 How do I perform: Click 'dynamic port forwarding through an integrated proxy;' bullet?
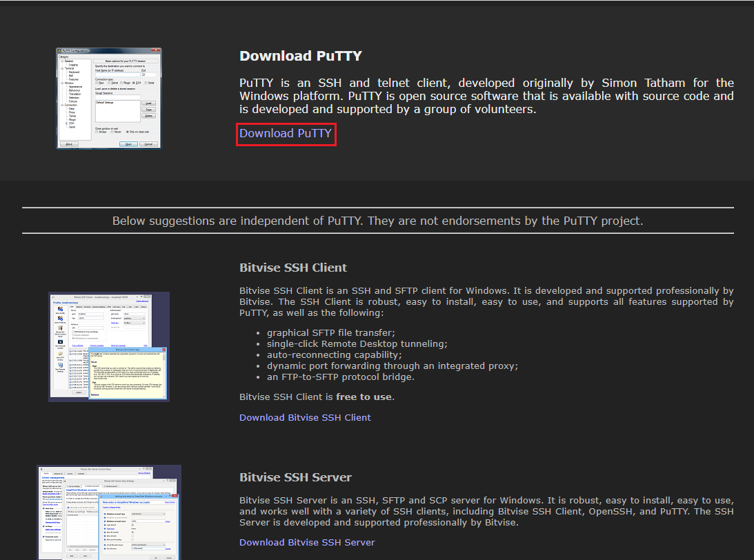[393, 366]
